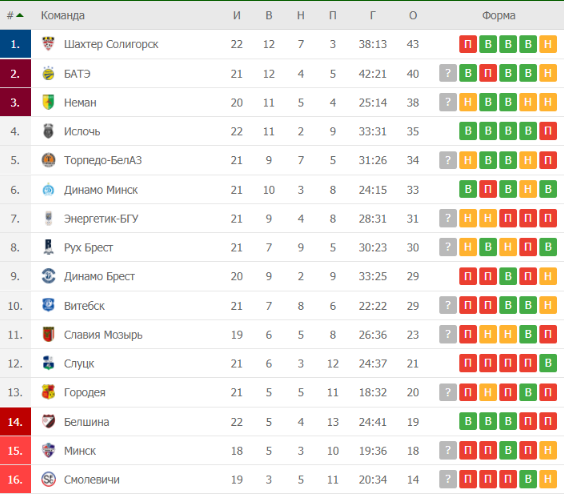Open the Динамо Брест team link
564x495 pixels.
click(x=99, y=276)
